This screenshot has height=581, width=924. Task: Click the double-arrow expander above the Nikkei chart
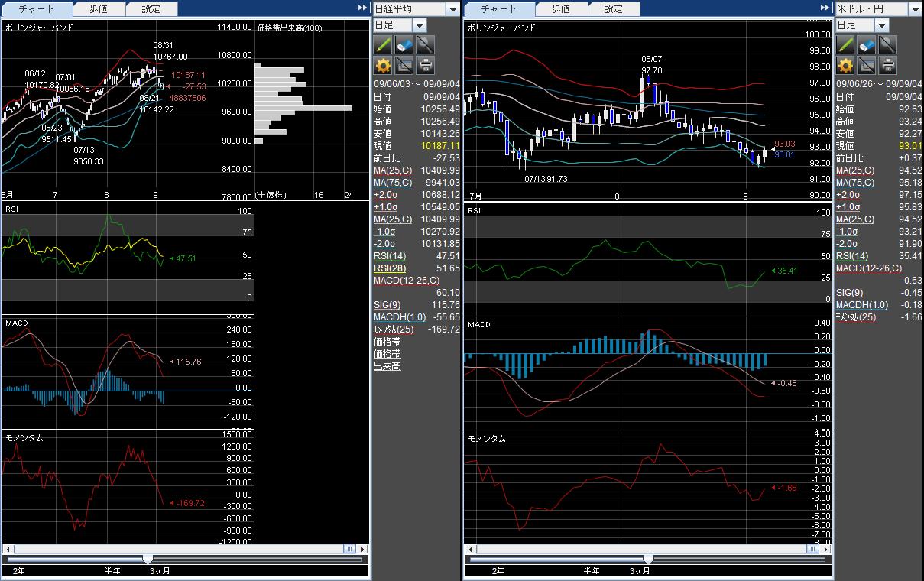362,8
